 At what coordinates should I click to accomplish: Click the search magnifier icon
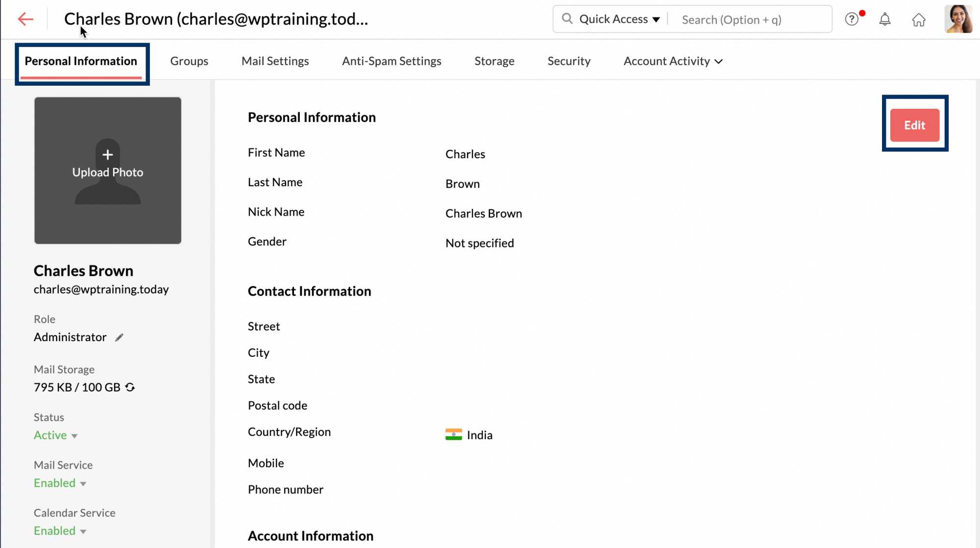[x=567, y=18]
